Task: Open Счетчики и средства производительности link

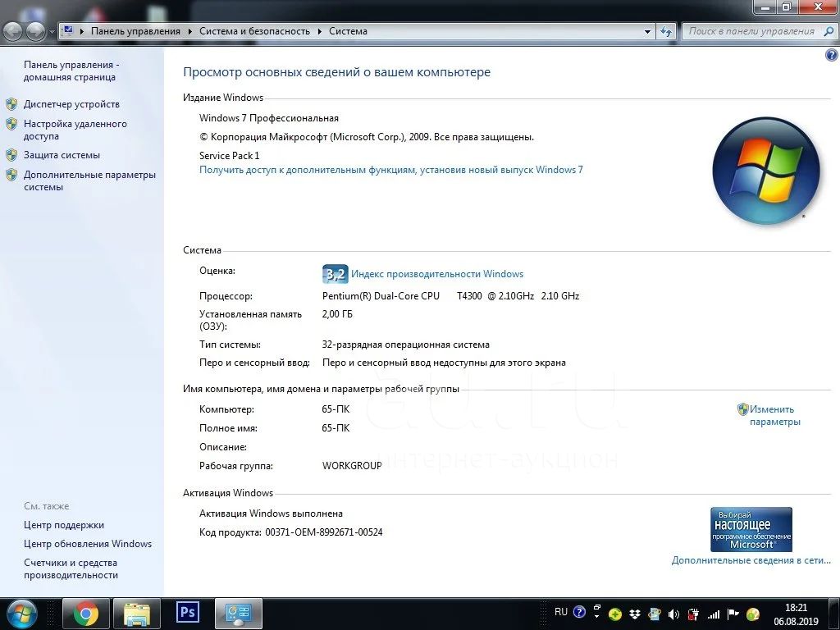Action: tap(71, 568)
